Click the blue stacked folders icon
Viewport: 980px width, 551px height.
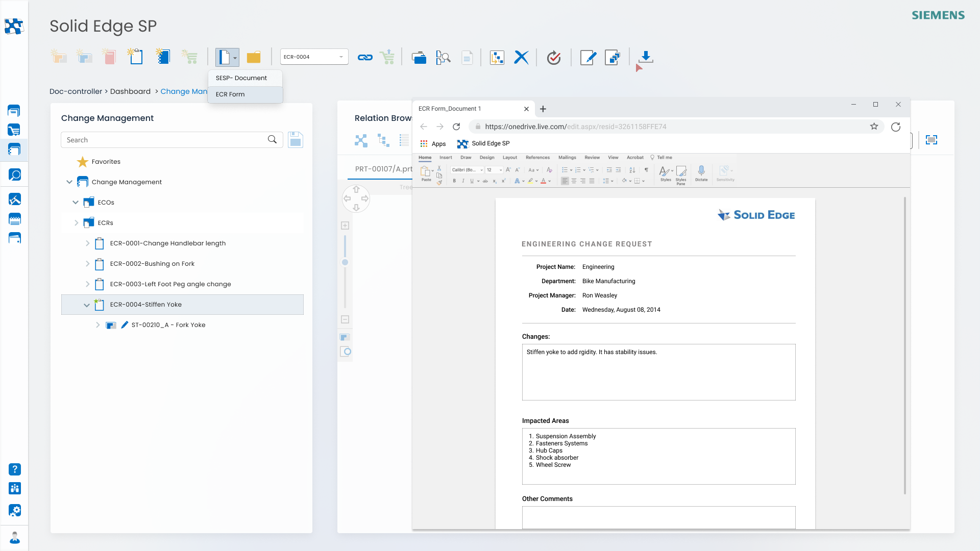pos(419,58)
